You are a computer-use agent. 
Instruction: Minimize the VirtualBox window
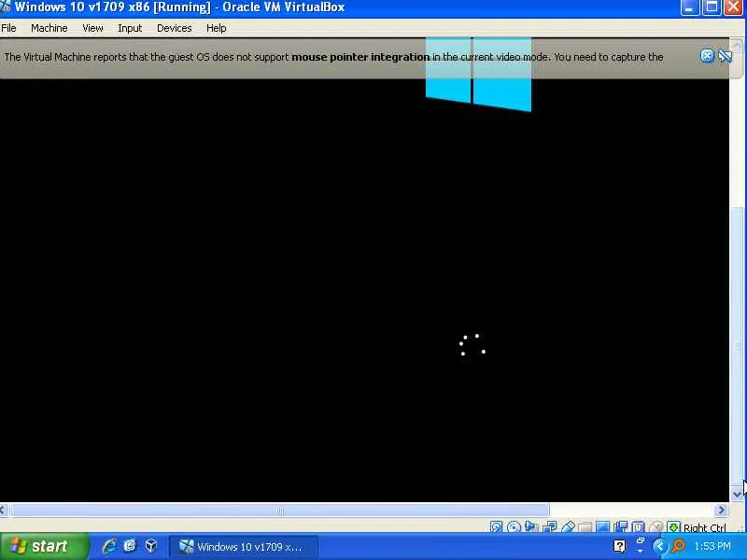pos(689,7)
